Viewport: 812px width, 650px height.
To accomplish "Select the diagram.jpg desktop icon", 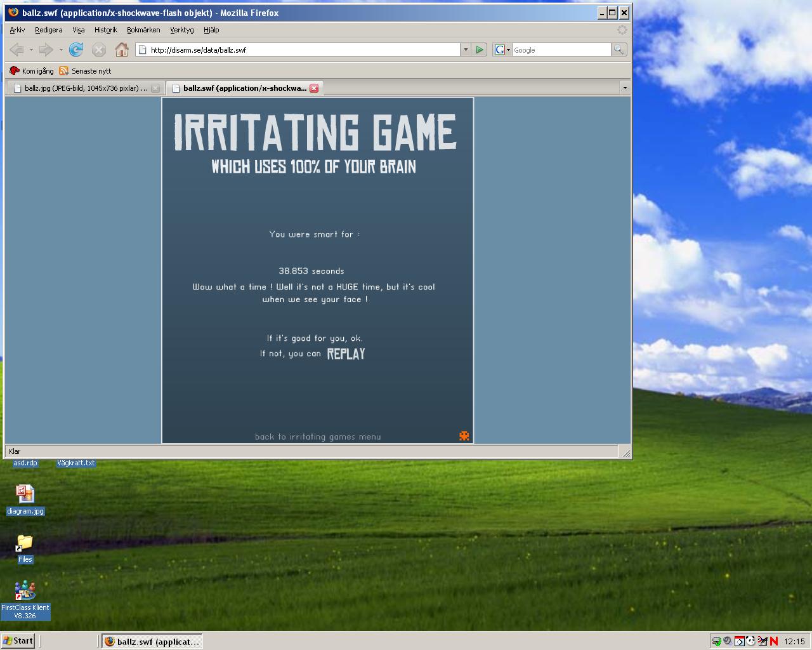I will pos(25,500).
